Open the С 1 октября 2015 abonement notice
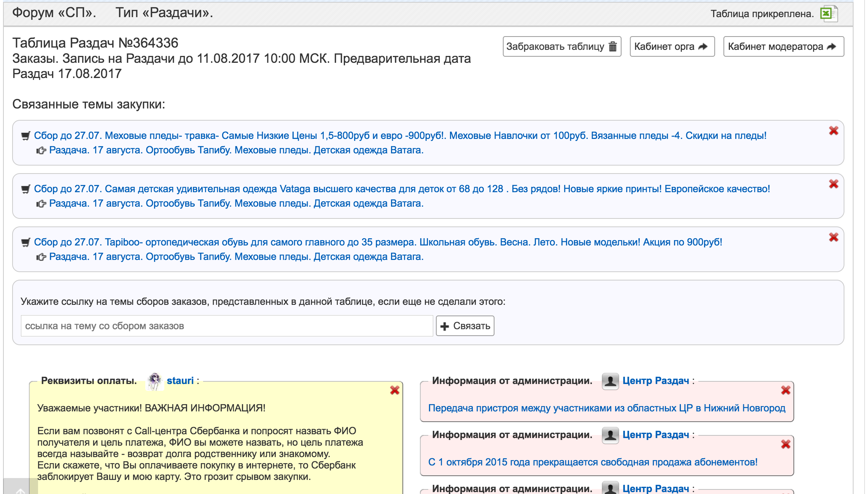The image size is (868, 494). [x=592, y=462]
